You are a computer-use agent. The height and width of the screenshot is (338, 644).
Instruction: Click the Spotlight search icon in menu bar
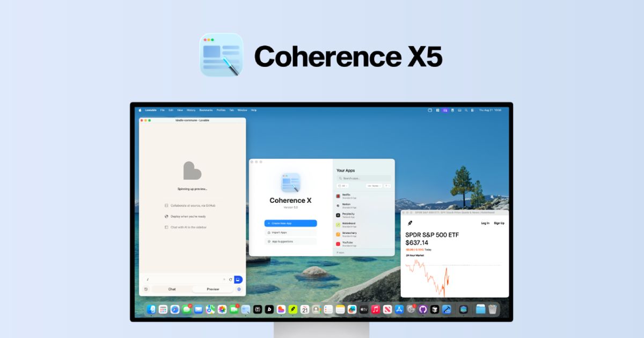(466, 110)
